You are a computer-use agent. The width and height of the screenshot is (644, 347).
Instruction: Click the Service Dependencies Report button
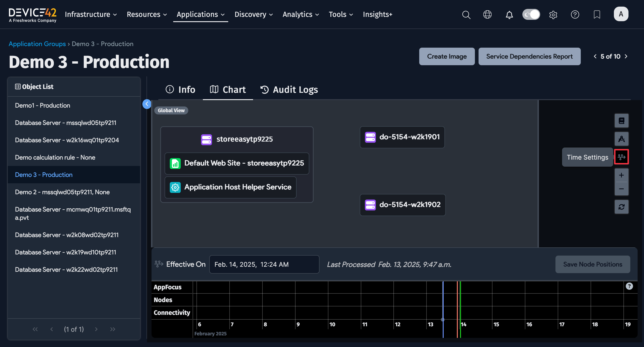[x=529, y=57]
